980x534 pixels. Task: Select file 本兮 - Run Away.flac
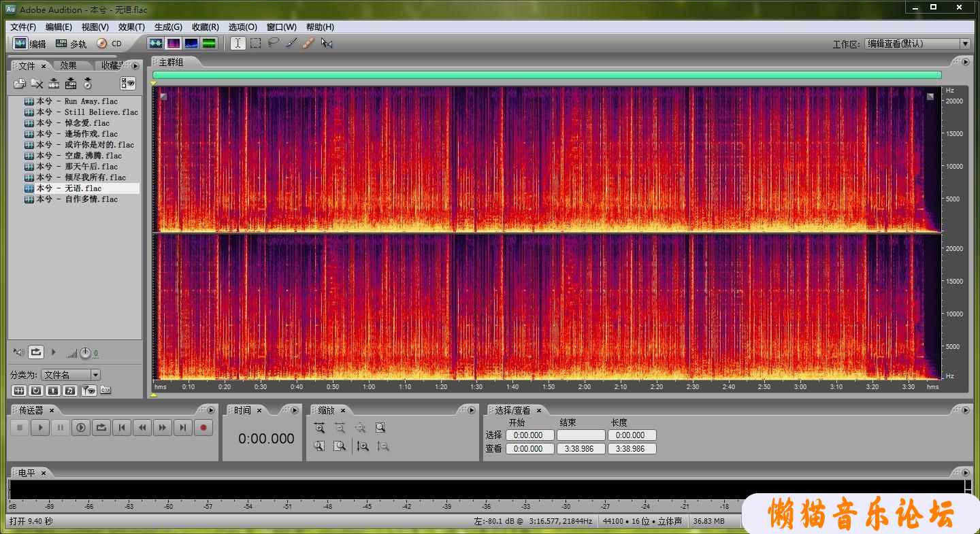click(77, 101)
